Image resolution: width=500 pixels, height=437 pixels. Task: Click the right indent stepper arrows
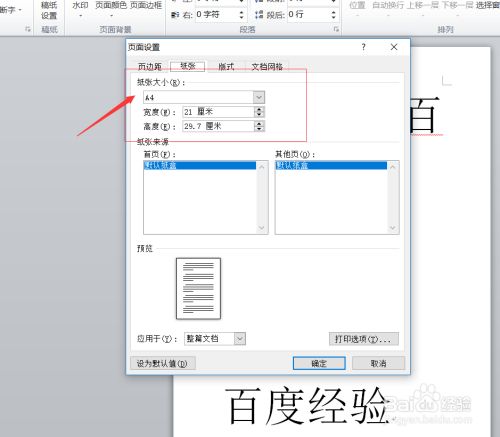(x=242, y=15)
